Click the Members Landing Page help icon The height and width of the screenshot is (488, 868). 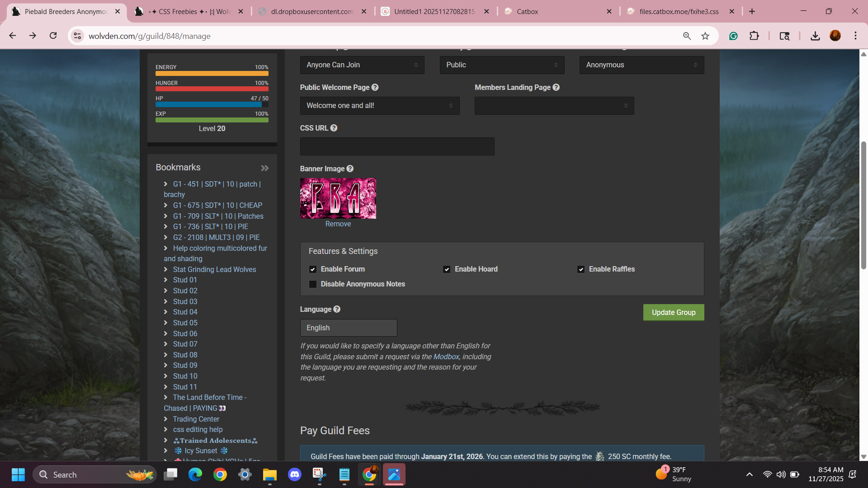click(556, 87)
